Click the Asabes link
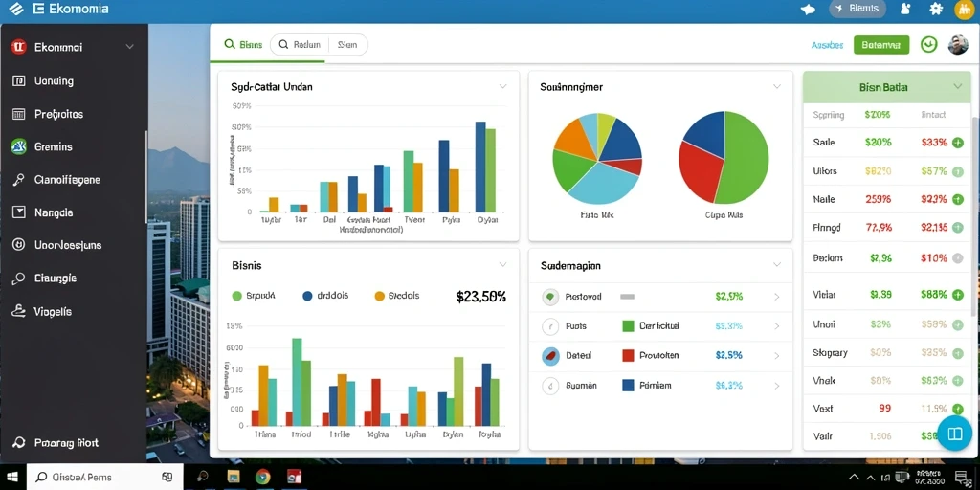The height and width of the screenshot is (490, 980). pos(828,45)
